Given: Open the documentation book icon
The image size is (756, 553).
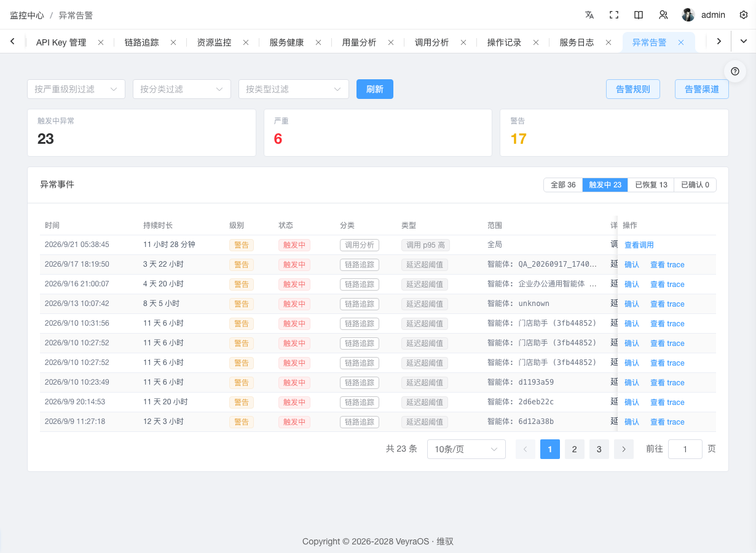Looking at the screenshot, I should 639,15.
